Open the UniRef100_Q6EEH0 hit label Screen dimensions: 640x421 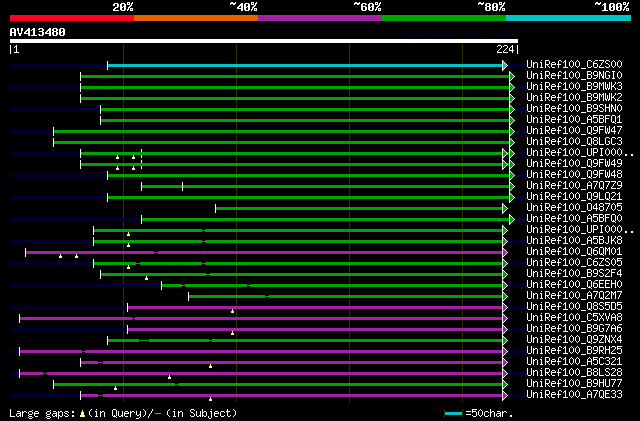(574, 285)
